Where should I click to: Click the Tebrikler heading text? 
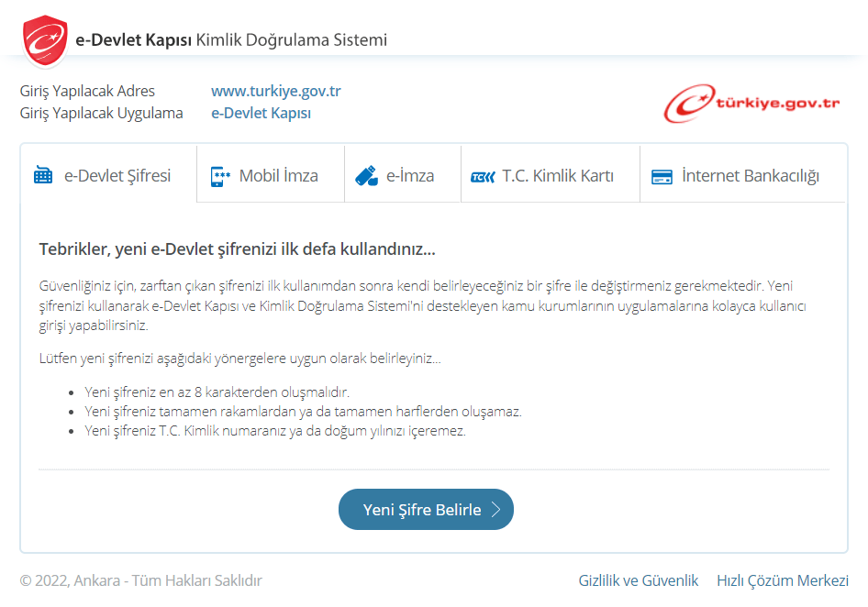[x=237, y=249]
